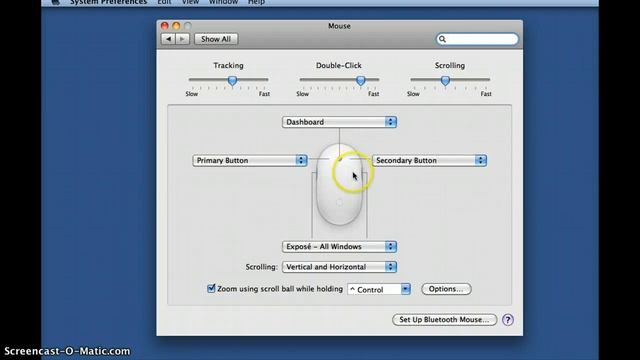Click the Mouse window title
The width and height of the screenshot is (640, 360).
[339, 26]
